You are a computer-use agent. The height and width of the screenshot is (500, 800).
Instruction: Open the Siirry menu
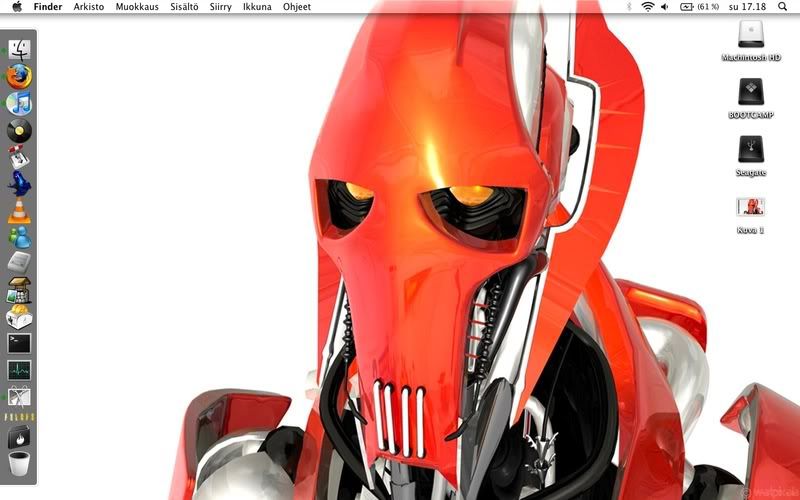click(220, 7)
